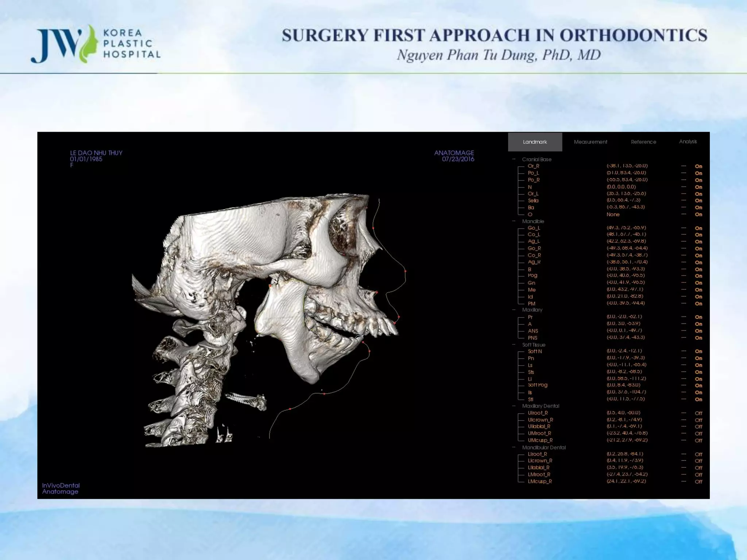Screen dimensions: 747x560
Task: Click the JW Korea Plastic Hospital logo
Action: 96,44
